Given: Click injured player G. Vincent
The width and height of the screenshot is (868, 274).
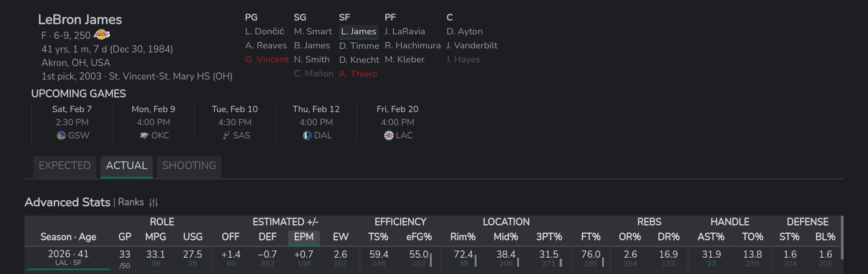Looking at the screenshot, I should coord(266,60).
